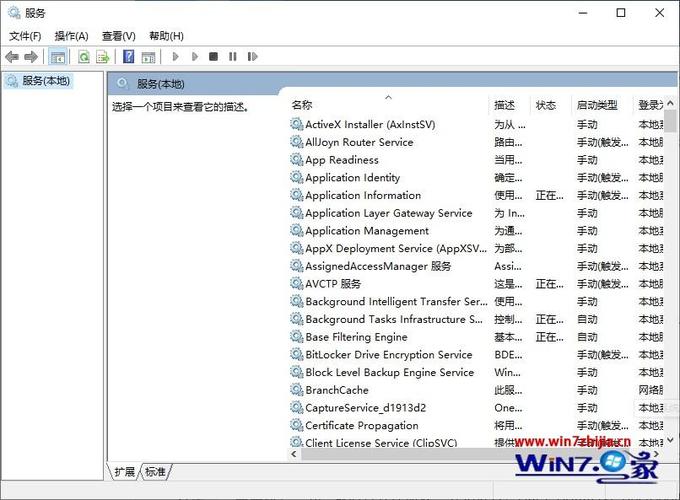Open the 帮助(H) menu

[167, 36]
